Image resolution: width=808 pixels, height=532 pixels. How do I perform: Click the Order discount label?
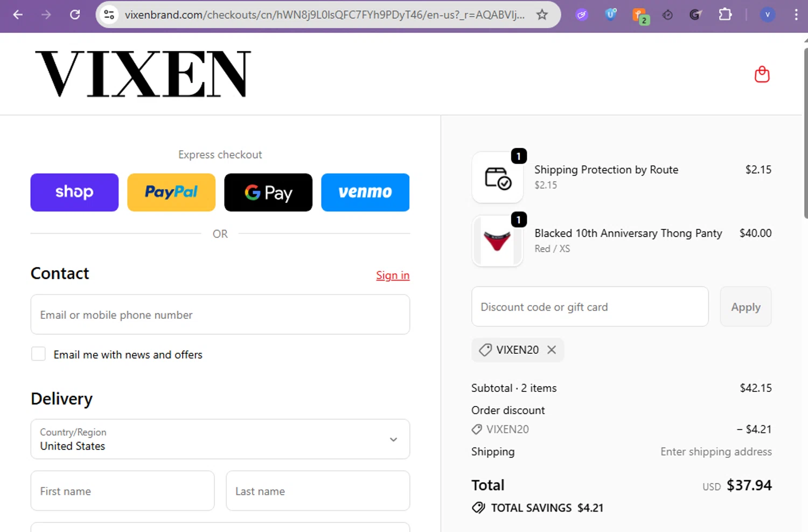pyautogui.click(x=508, y=410)
